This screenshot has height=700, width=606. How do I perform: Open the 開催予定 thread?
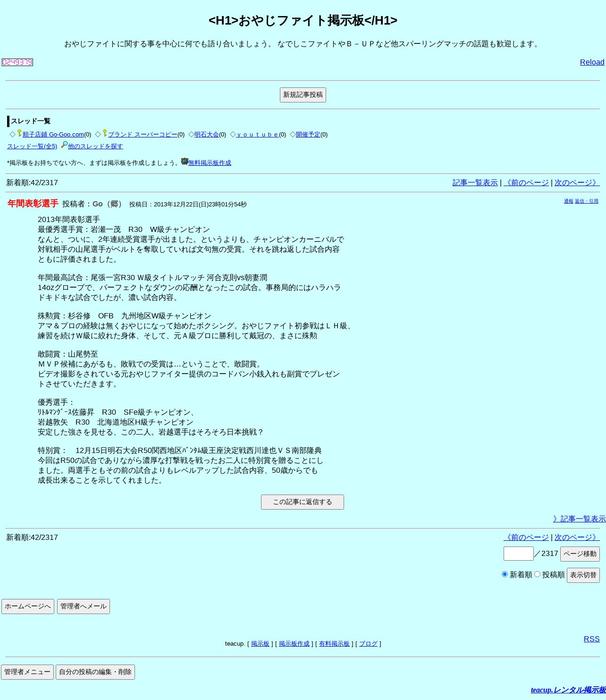coord(308,135)
